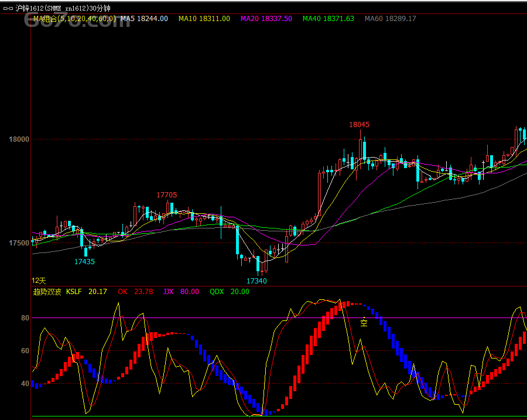Screen dimensions: 527x420
Task: Click the 18000 price axis label
Action: coord(19,139)
